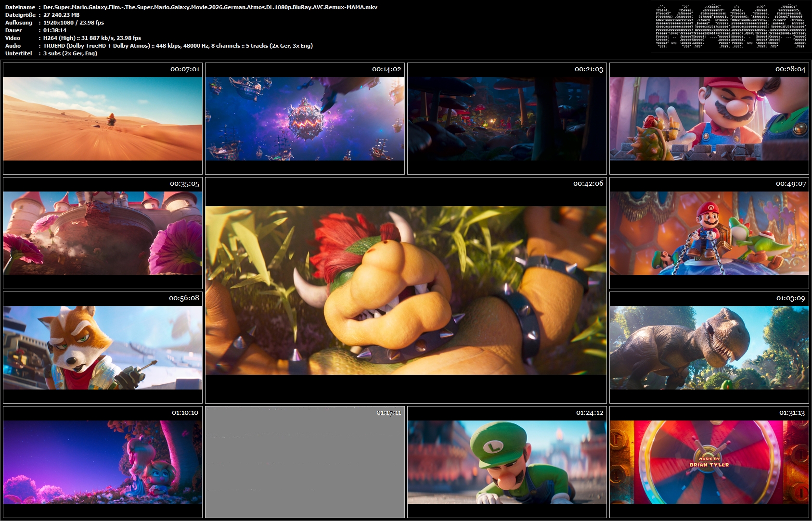The width and height of the screenshot is (812, 521).
Task: Select the 01:24:12 timestamp
Action: [590, 413]
